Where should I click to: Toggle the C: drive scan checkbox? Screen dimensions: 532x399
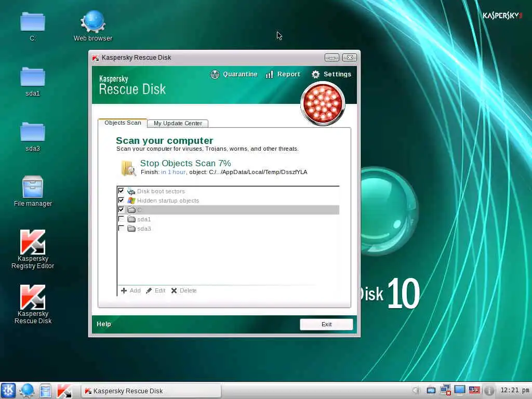click(x=121, y=210)
